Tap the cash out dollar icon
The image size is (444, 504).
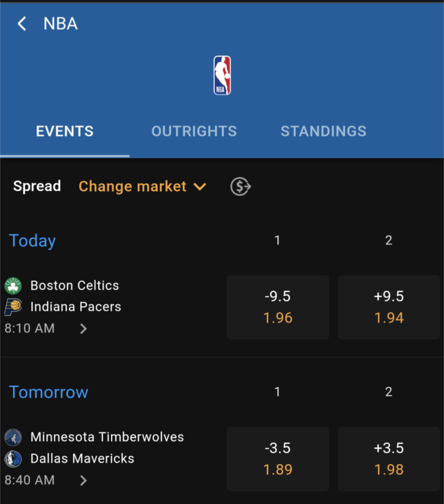tap(241, 186)
